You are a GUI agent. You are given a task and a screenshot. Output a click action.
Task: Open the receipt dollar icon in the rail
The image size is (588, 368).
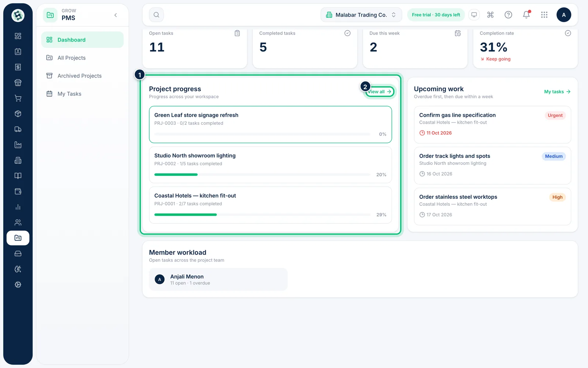pos(18,67)
